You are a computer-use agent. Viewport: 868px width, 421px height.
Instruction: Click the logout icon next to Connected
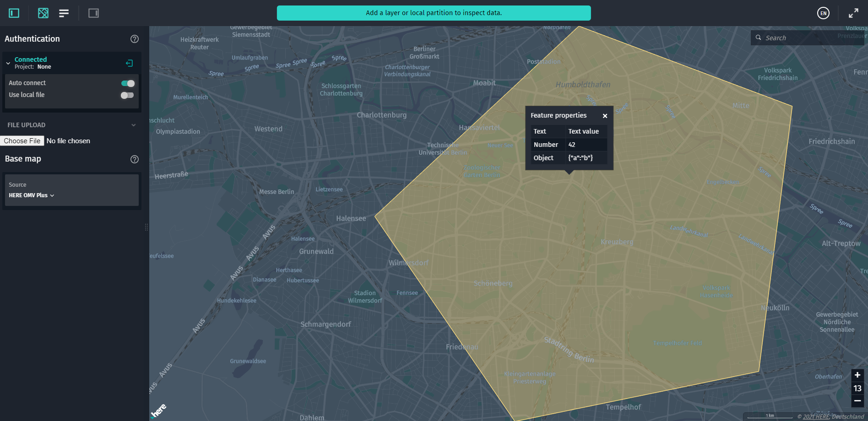click(x=129, y=63)
